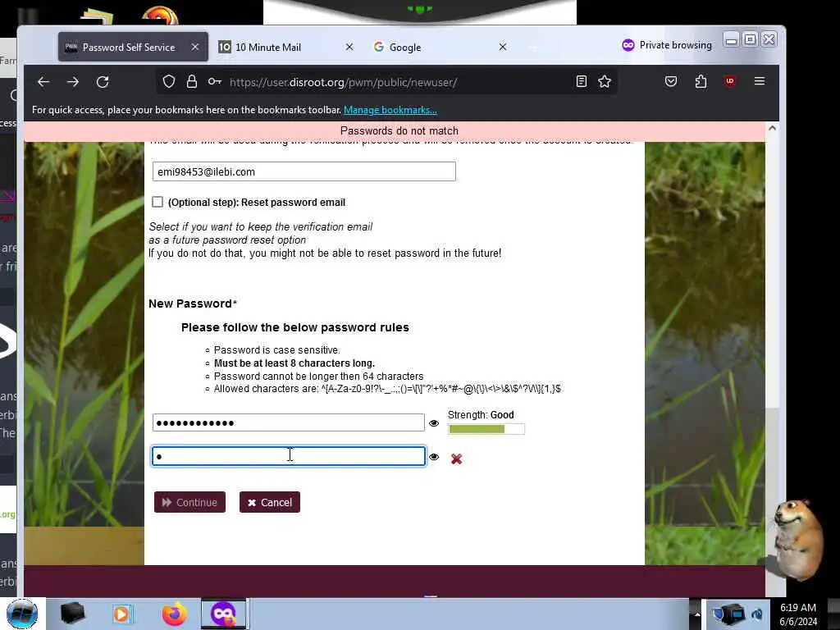Show hidden system tray icons arrow
Screen dimensions: 840x630
697,614
